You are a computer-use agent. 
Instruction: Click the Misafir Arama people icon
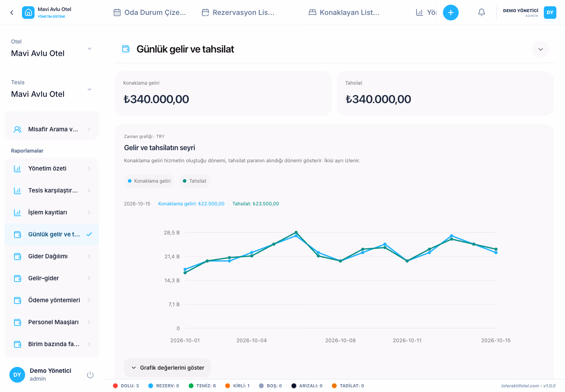18,129
